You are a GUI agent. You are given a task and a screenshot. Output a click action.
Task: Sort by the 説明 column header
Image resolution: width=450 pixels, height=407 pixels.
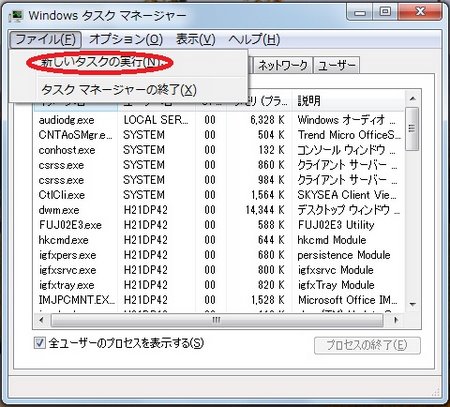pyautogui.click(x=349, y=100)
